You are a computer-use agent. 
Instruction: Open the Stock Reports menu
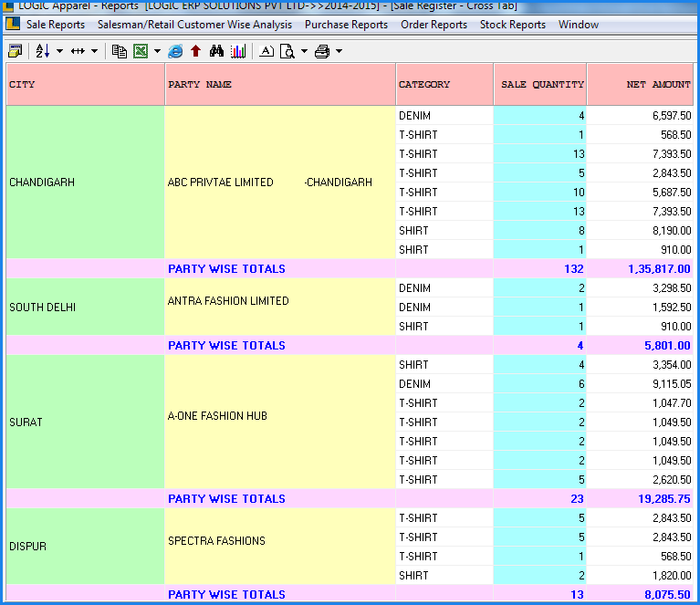coord(513,25)
